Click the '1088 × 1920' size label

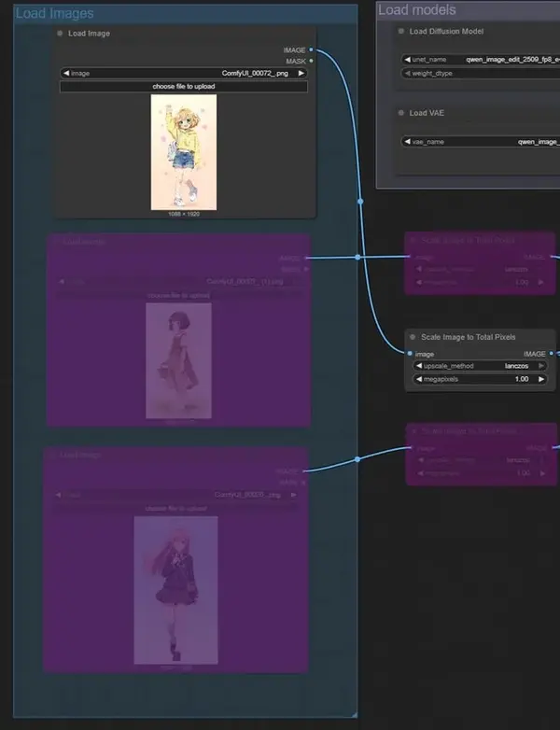click(184, 214)
